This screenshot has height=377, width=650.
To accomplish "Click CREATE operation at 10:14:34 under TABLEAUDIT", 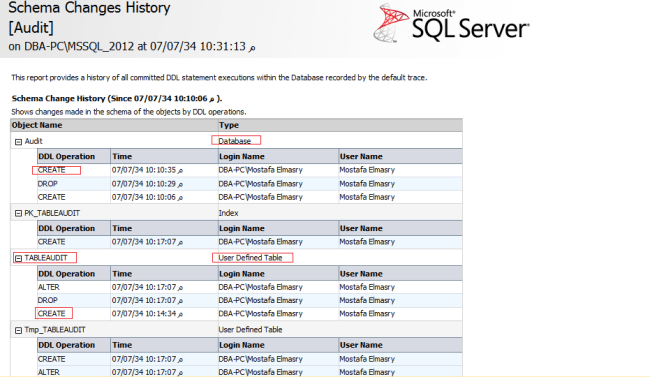I will click(x=51, y=314).
